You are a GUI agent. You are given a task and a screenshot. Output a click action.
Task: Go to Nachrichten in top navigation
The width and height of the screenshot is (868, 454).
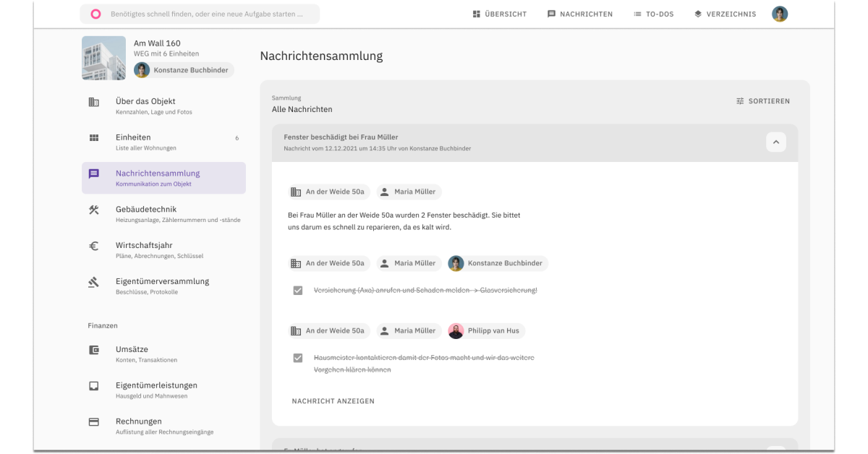[580, 14]
